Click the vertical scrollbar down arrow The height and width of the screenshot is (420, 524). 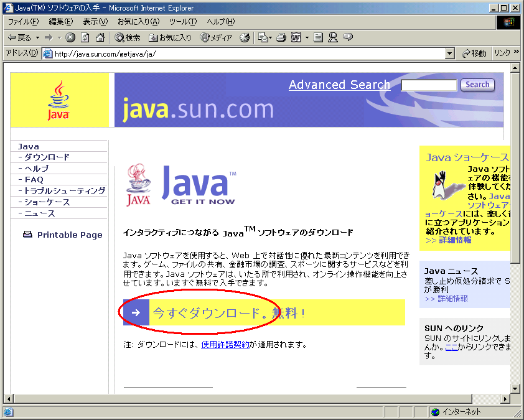pos(515,389)
